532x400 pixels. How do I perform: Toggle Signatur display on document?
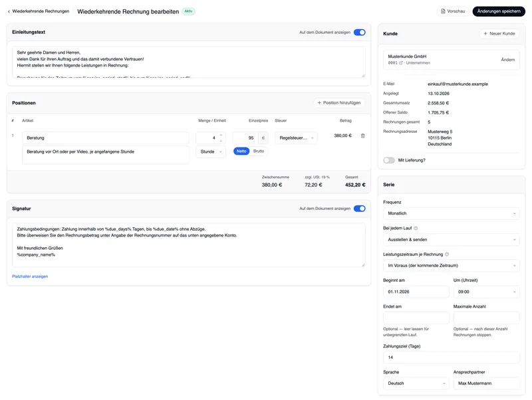click(x=359, y=209)
